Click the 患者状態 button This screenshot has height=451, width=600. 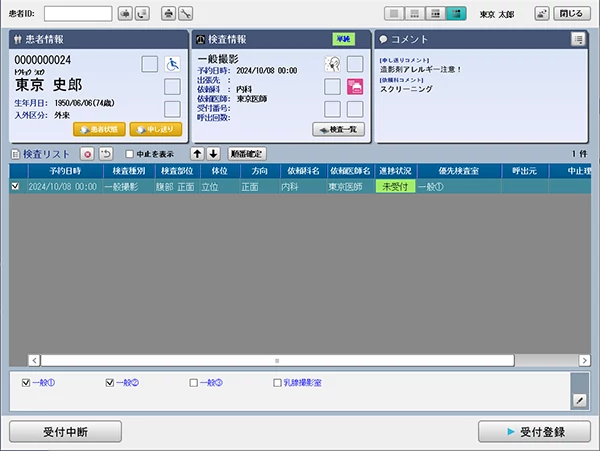(99, 129)
